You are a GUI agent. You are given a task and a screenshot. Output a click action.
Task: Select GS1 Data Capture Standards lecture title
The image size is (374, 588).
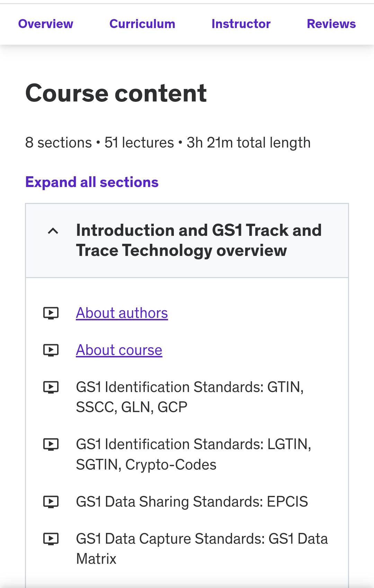tap(202, 549)
